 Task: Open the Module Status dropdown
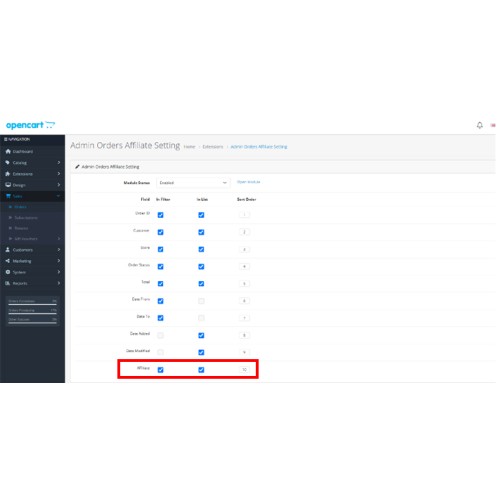(194, 184)
